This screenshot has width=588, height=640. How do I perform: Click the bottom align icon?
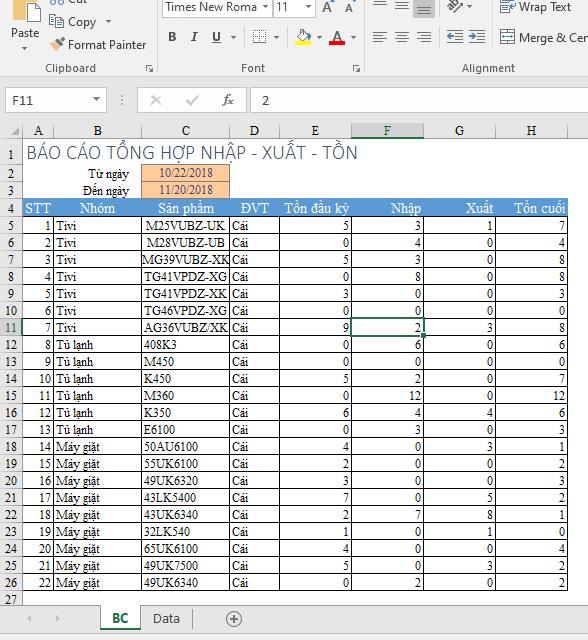point(424,8)
